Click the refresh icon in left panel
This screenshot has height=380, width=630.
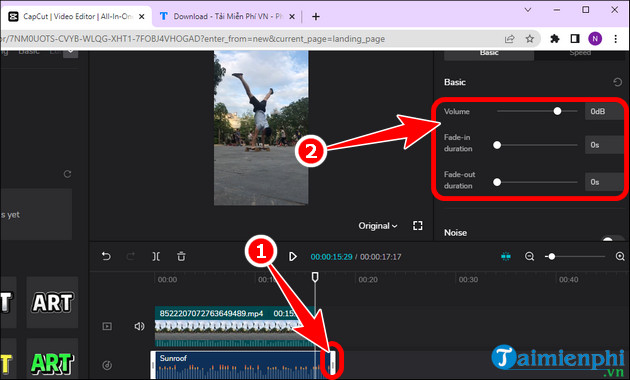68,174
